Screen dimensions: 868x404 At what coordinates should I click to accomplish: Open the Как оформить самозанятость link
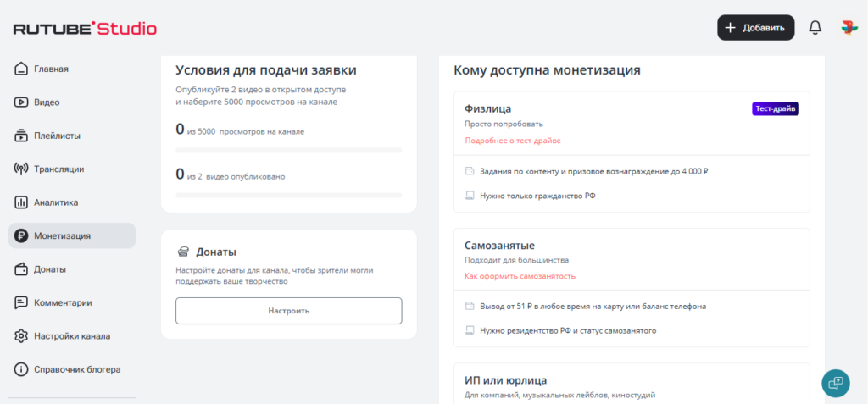click(520, 275)
